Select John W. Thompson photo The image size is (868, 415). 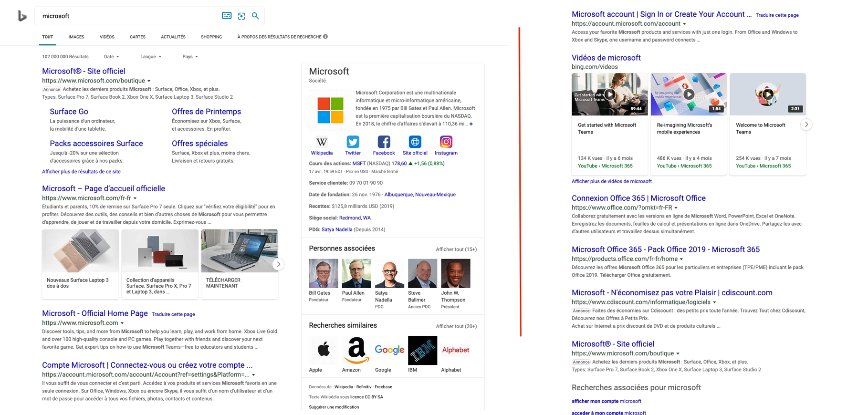[456, 273]
